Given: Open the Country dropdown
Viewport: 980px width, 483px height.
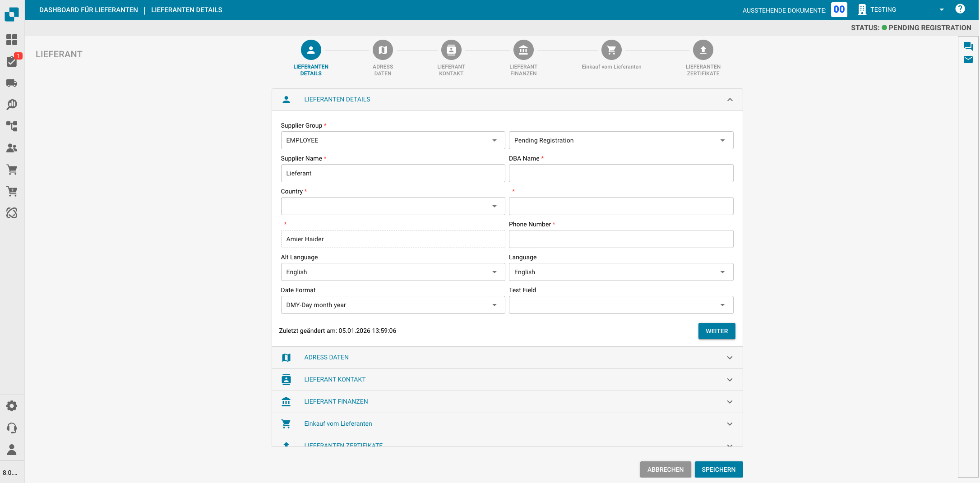Looking at the screenshot, I should click(393, 206).
